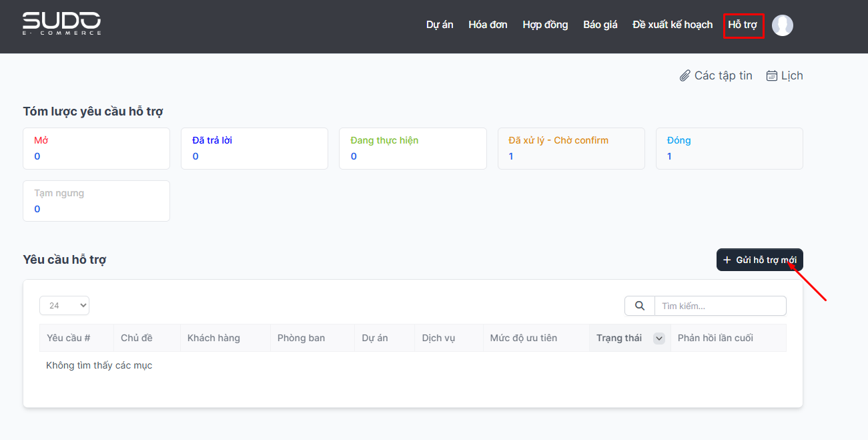
Task: Expand the Trạng thái column filter arrow
Action: (659, 339)
